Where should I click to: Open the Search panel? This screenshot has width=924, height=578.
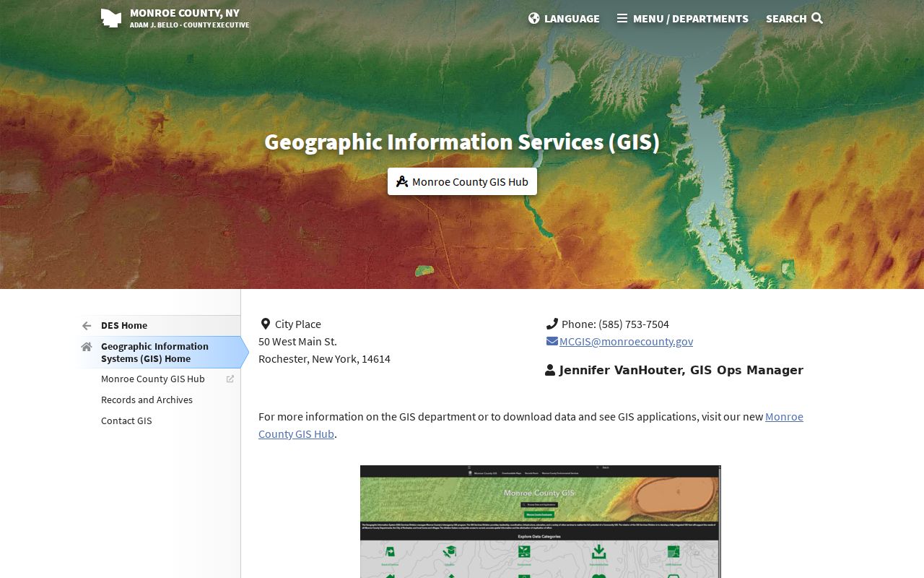794,18
